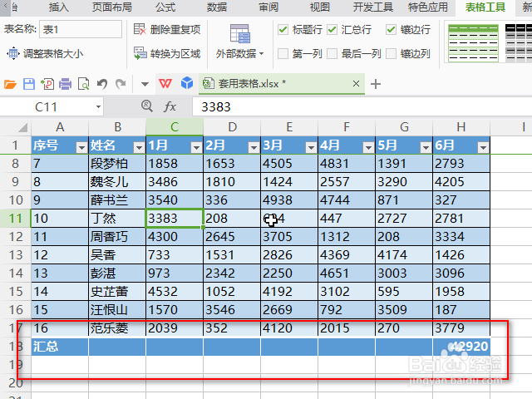This screenshot has height=399, width=532.
Task: Click the Name Box showing C11
Action: 46,107
